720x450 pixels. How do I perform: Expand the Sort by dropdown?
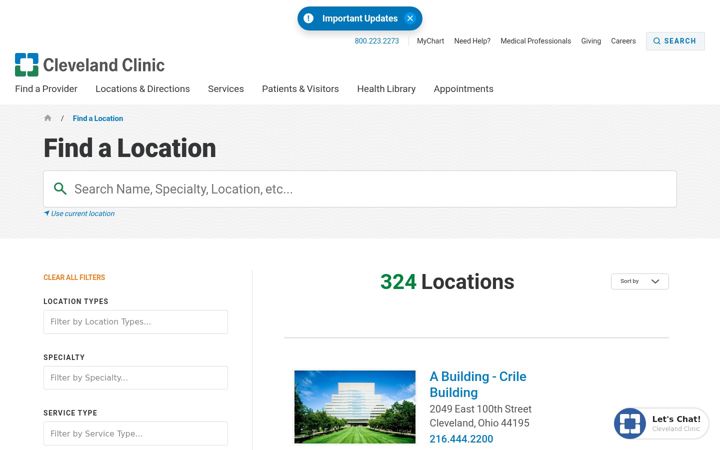pyautogui.click(x=640, y=281)
